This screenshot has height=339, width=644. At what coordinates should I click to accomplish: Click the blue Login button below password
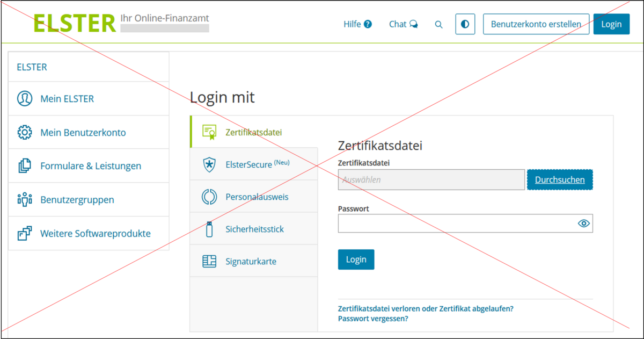tap(356, 259)
